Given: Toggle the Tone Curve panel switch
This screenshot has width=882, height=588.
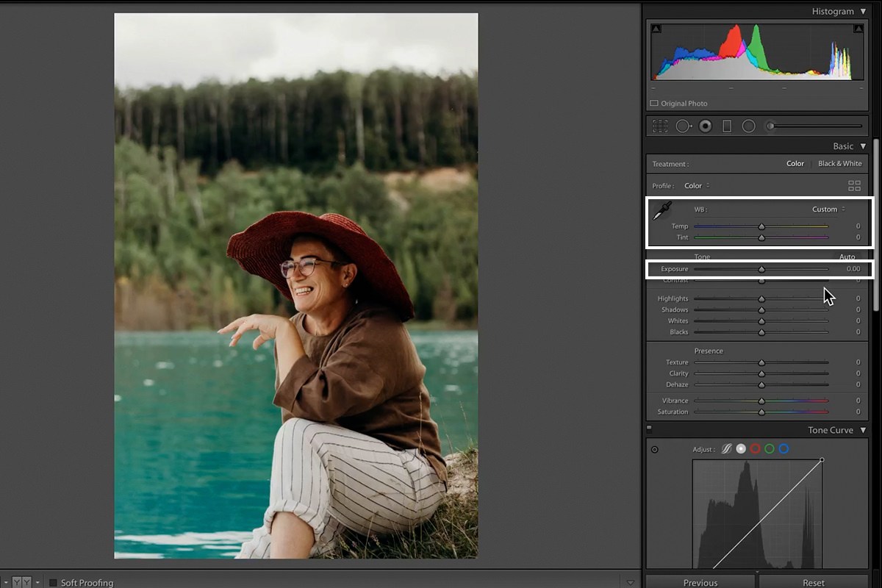Looking at the screenshot, I should click(x=649, y=429).
